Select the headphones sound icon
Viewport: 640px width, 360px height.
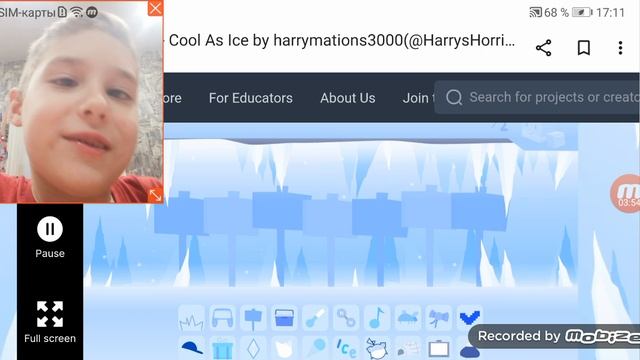point(222,318)
